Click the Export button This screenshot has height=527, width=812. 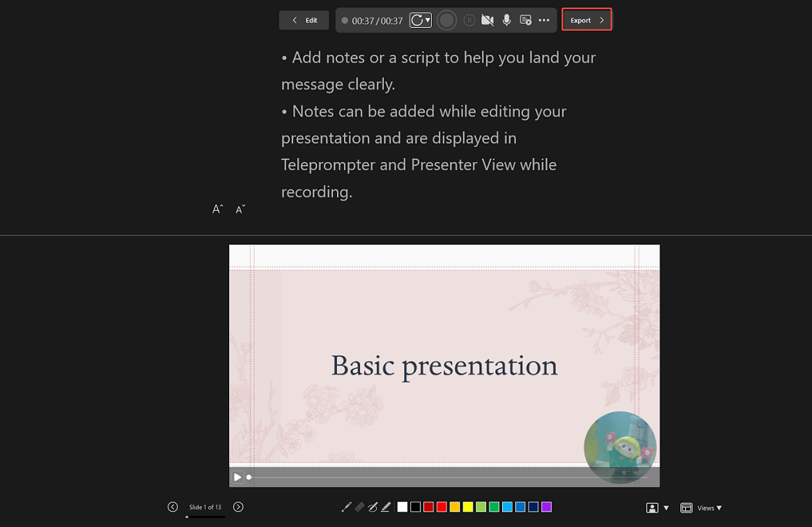pos(586,19)
